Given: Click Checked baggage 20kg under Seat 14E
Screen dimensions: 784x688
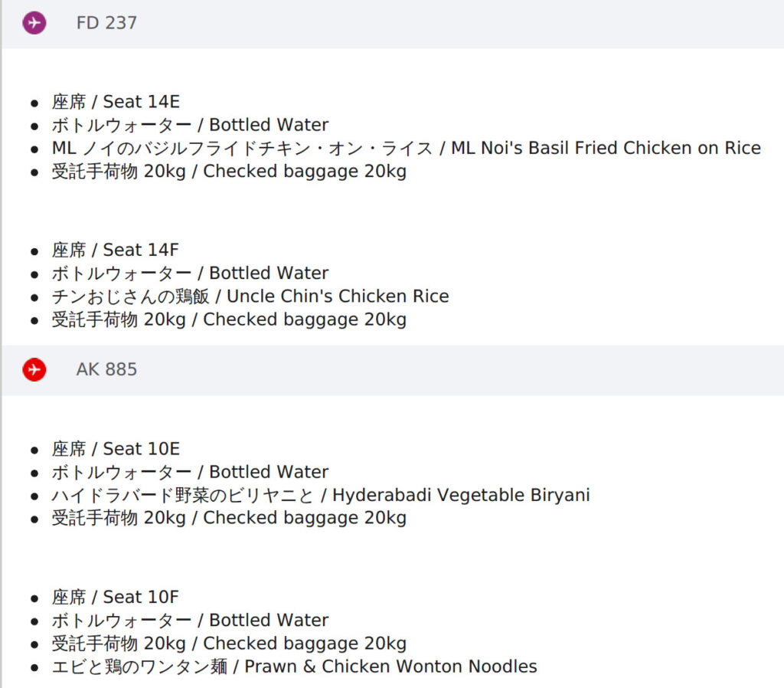Looking at the screenshot, I should click(229, 171).
